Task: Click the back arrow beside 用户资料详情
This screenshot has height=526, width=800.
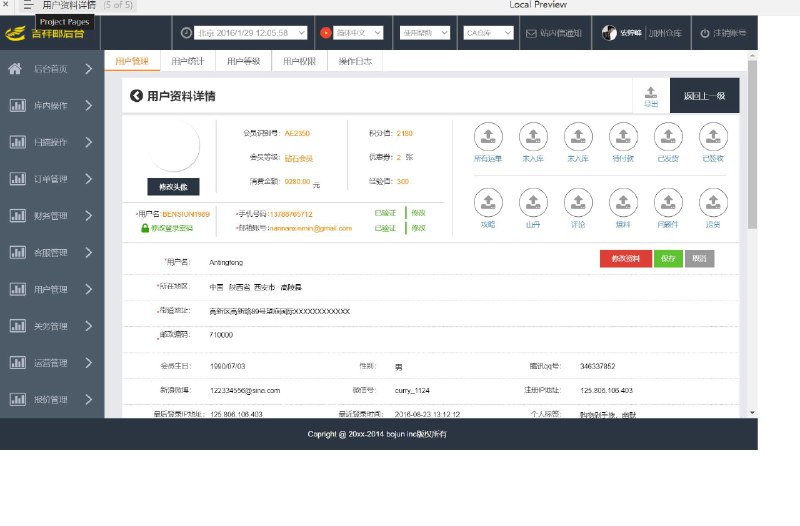Action: [136, 95]
